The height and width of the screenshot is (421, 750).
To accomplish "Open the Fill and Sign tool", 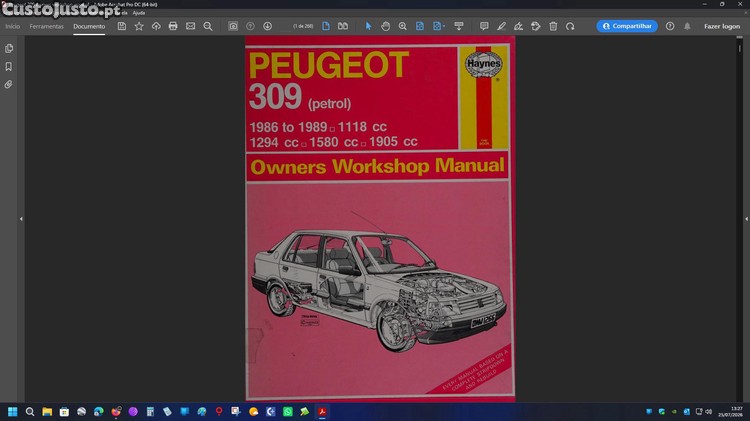I will coord(518,26).
